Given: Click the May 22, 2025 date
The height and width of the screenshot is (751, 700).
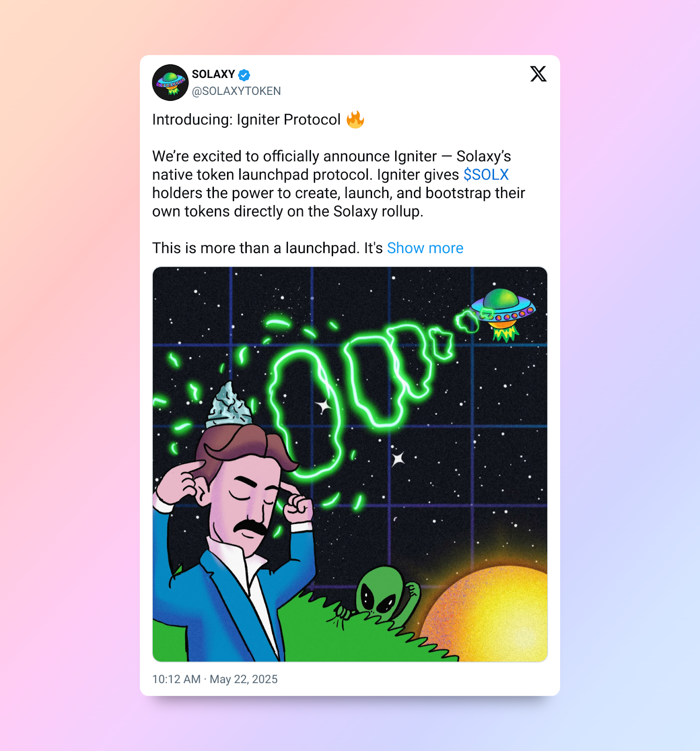Looking at the screenshot, I should click(243, 679).
